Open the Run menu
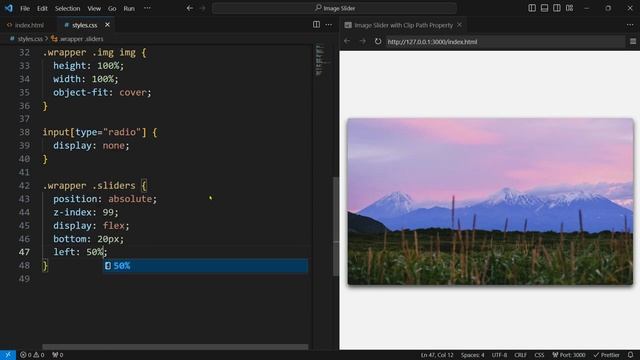 129,8
